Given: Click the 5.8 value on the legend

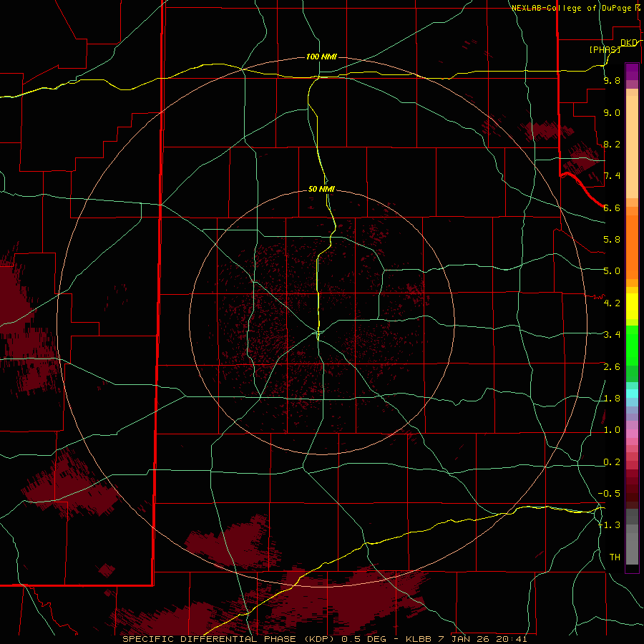Looking at the screenshot, I should (x=612, y=240).
